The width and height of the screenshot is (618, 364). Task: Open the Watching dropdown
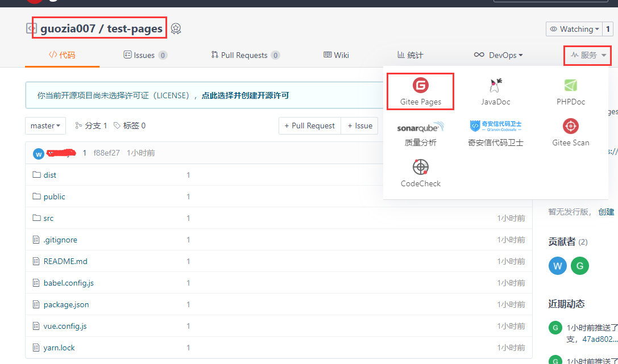574,29
